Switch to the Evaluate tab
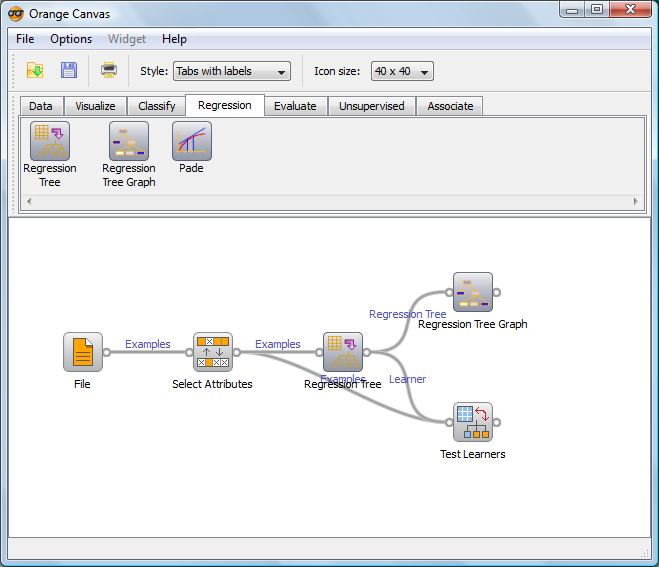659x567 pixels. pos(295,106)
